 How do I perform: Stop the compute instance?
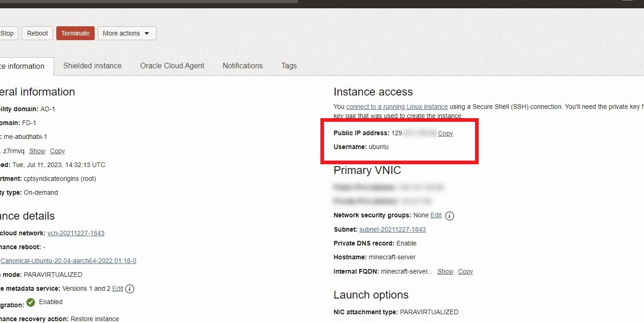(6, 33)
